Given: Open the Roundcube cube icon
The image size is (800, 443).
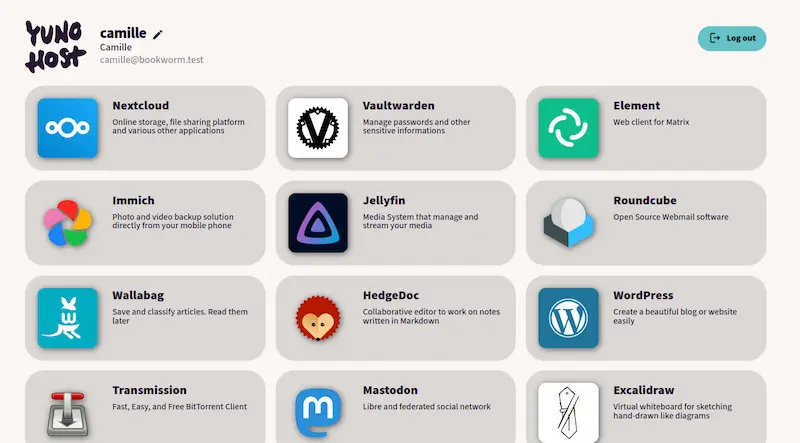Looking at the screenshot, I should 568,223.
